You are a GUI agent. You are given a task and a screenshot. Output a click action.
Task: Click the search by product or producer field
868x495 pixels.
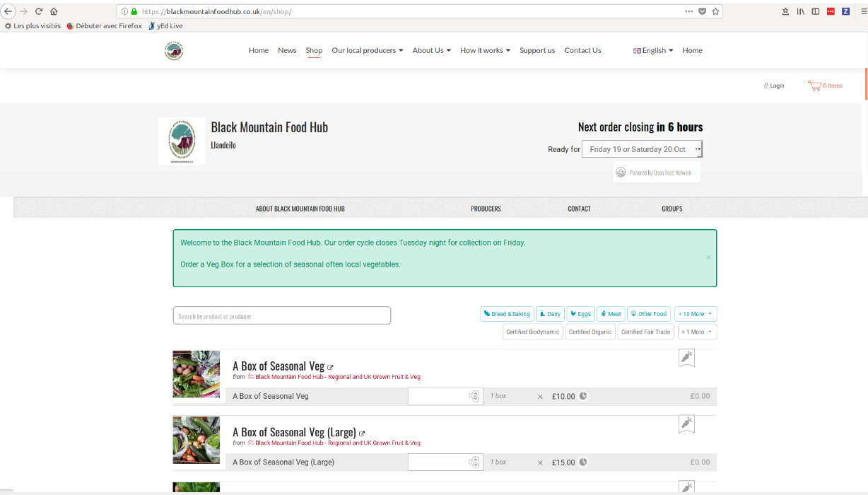282,315
